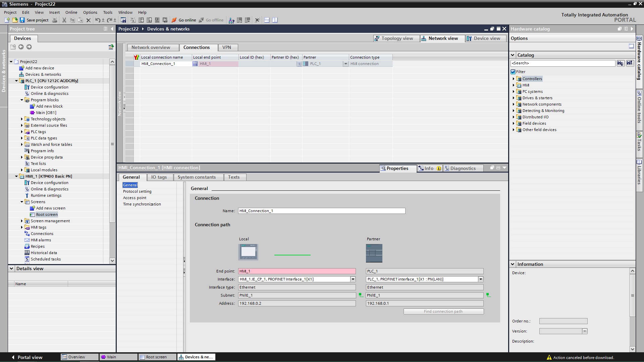Click the catalog Search field
The width and height of the screenshot is (644, 362).
(x=563, y=63)
